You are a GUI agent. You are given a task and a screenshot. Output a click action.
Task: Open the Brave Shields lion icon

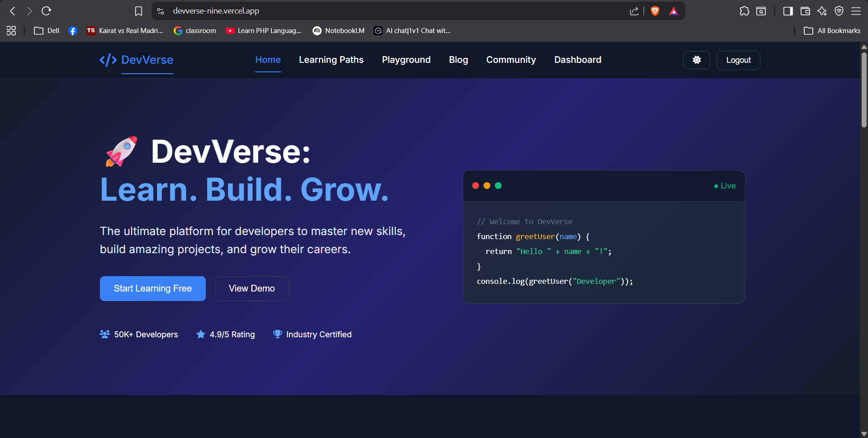coord(655,10)
